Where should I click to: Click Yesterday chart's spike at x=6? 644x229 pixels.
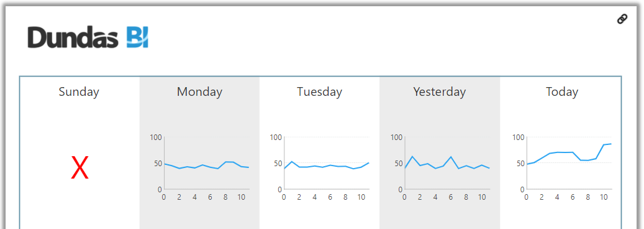(451, 157)
